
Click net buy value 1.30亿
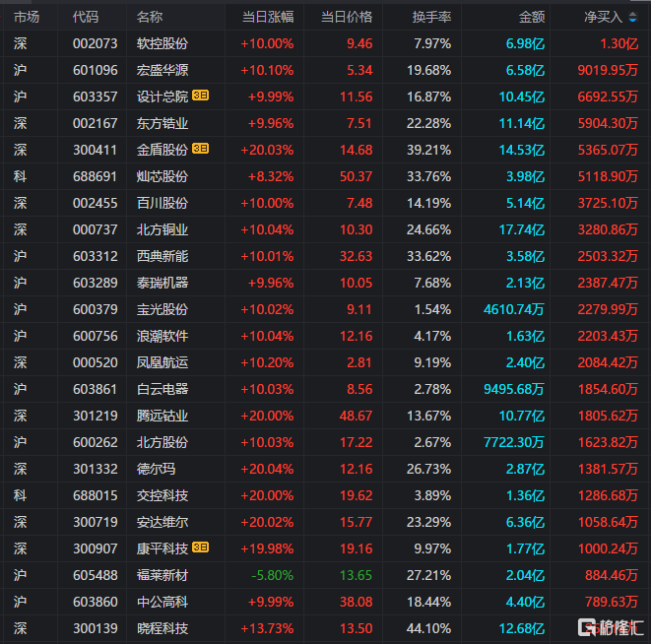coord(619,43)
